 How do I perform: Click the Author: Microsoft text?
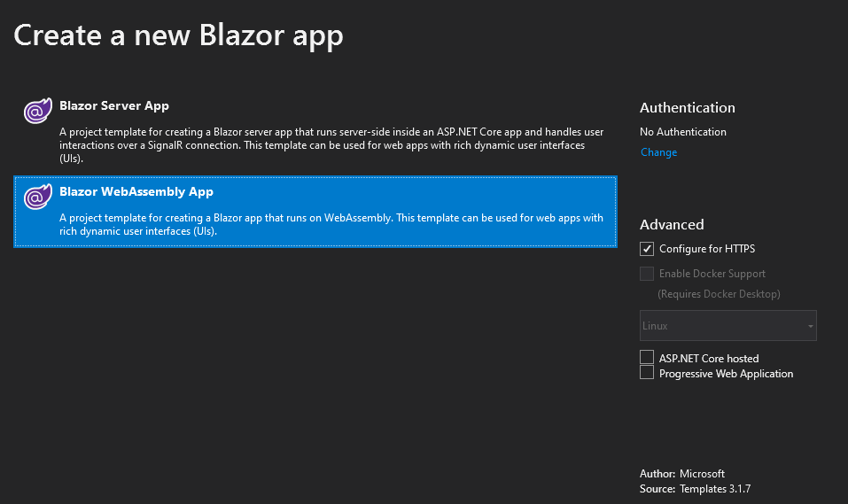pyautogui.click(x=682, y=474)
